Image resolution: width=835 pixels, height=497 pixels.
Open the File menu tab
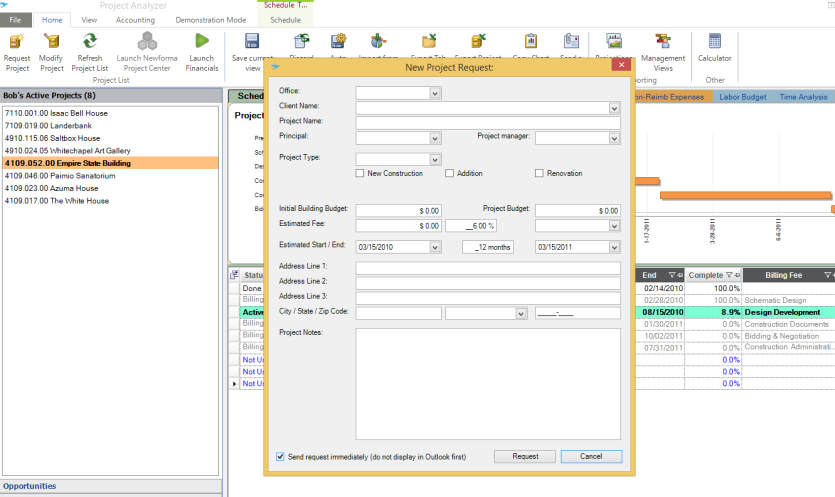click(15, 20)
